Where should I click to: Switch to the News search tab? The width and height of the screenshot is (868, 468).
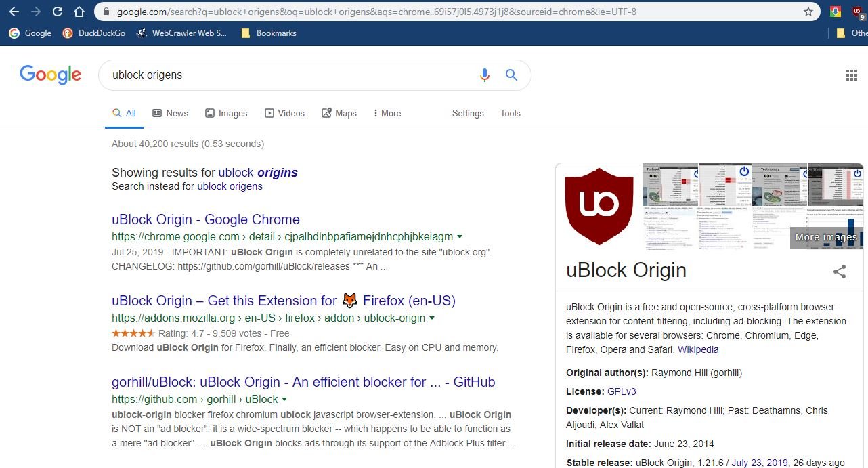(170, 113)
